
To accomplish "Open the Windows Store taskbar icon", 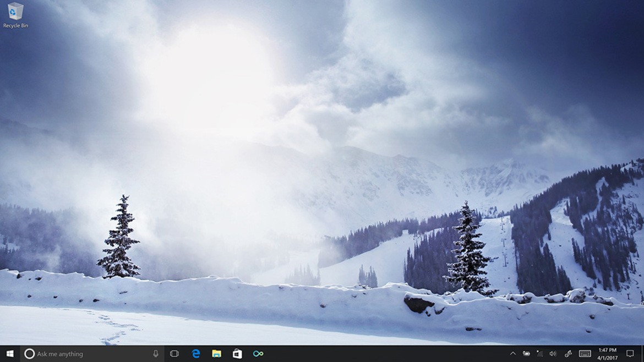I will (x=237, y=353).
